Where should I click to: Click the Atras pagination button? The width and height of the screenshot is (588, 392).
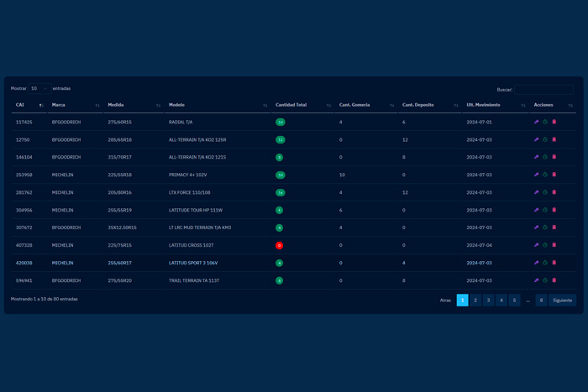point(445,301)
